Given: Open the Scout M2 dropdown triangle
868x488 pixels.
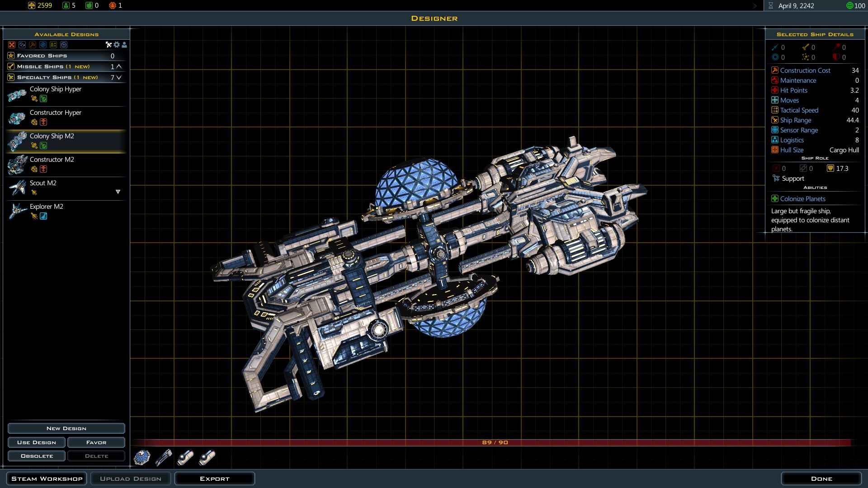Looking at the screenshot, I should point(118,192).
